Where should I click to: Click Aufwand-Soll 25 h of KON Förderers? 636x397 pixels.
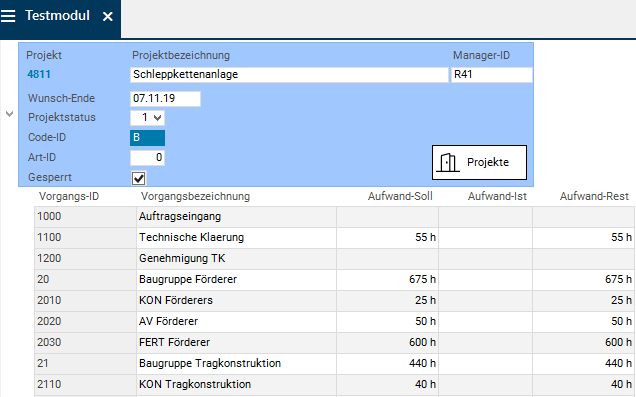(387, 300)
